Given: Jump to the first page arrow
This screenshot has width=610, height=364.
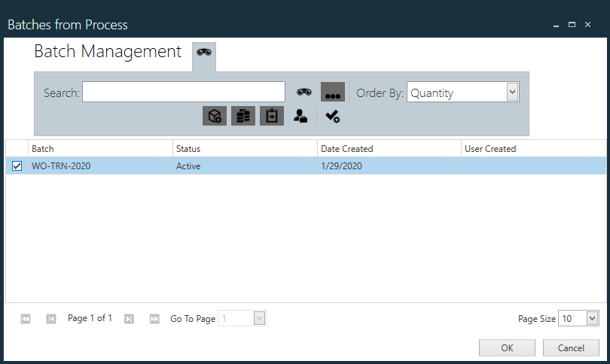Looking at the screenshot, I should 26,319.
